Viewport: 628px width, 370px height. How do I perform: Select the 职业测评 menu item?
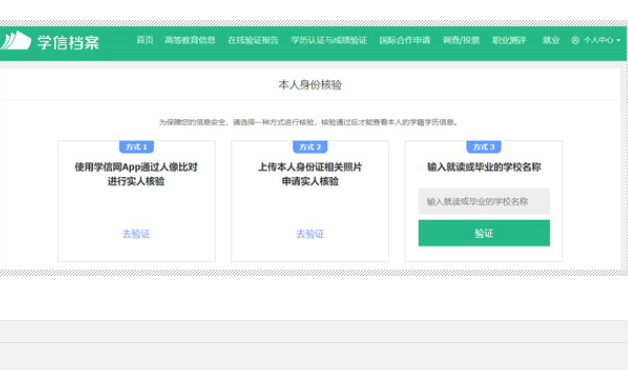[x=509, y=40]
